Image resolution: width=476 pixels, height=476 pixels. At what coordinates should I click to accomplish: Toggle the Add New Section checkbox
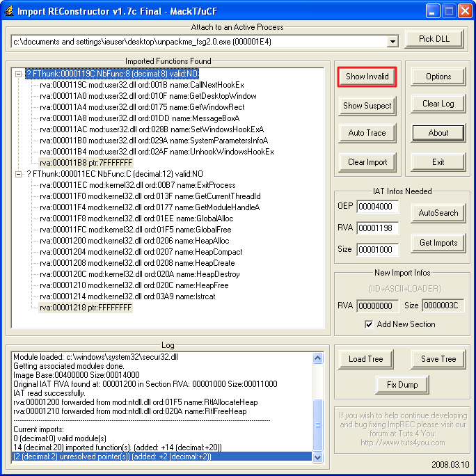coord(369,324)
